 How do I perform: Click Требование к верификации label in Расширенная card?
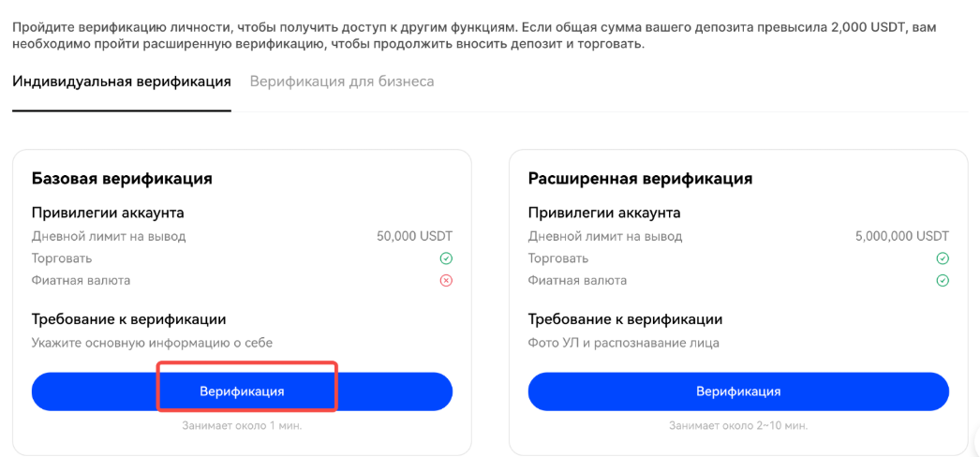click(625, 319)
